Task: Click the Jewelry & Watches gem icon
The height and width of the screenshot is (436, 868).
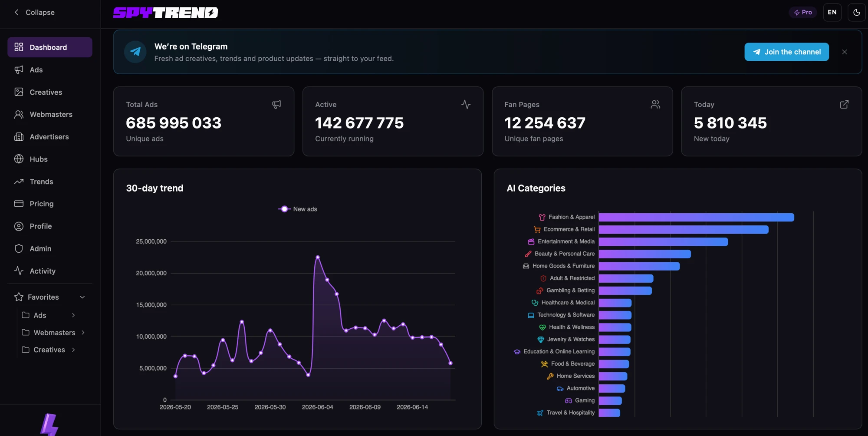Action: [541, 339]
